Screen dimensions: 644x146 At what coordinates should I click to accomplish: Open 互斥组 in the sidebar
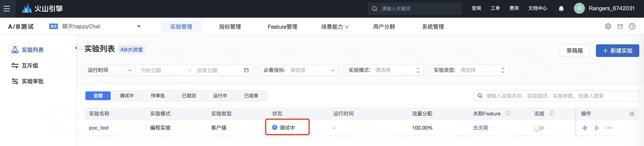[x=30, y=66]
